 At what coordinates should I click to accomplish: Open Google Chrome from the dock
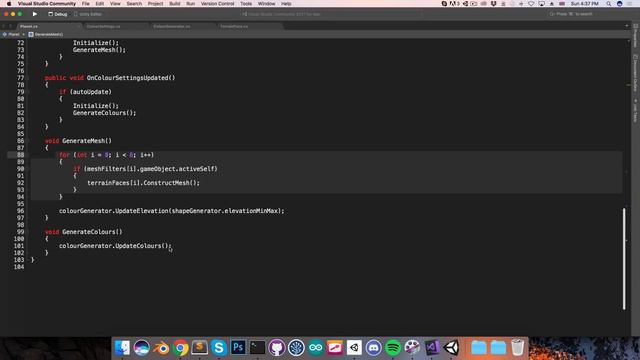tap(180, 348)
